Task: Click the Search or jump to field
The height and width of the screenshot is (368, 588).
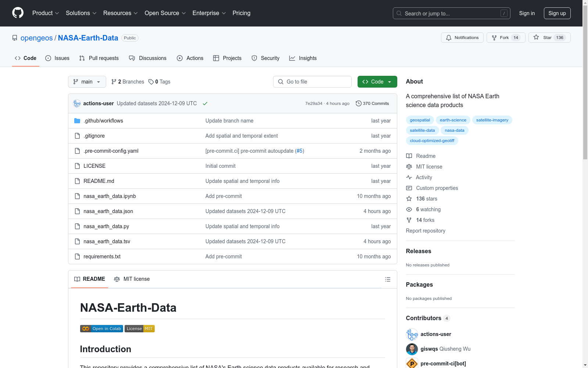Action: 452,13
